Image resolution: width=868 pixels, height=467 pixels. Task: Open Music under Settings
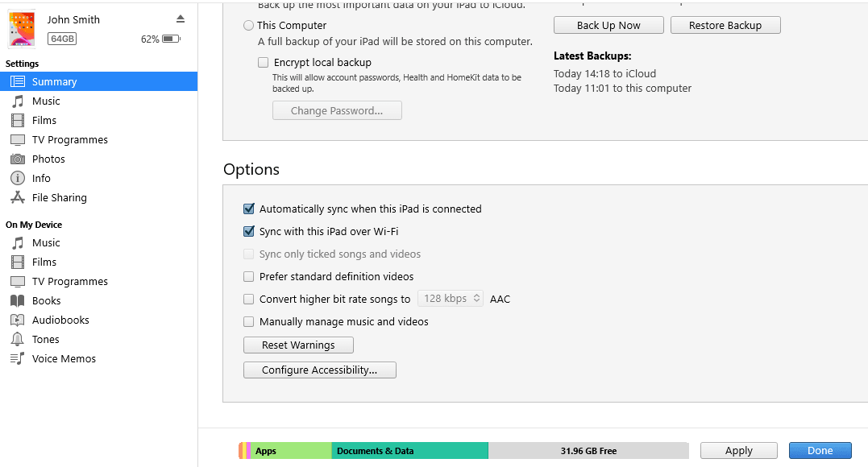(46, 101)
